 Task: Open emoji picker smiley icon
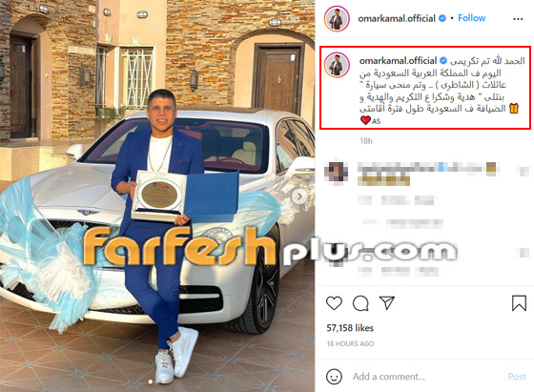point(334,377)
